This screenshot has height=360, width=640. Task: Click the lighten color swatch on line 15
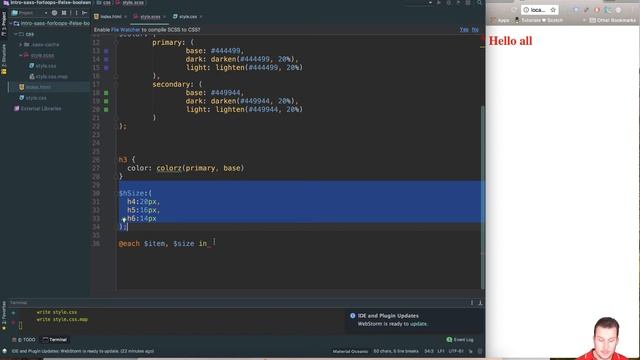coord(106,68)
